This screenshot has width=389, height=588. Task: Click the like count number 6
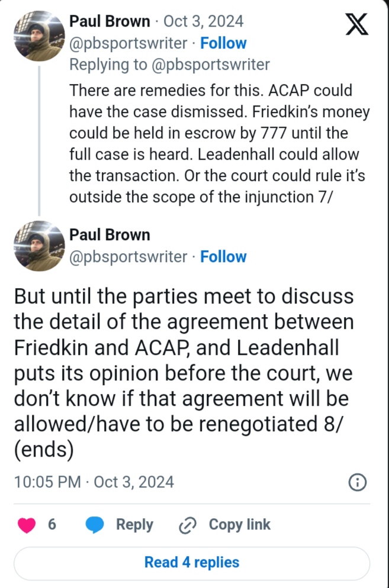52,525
